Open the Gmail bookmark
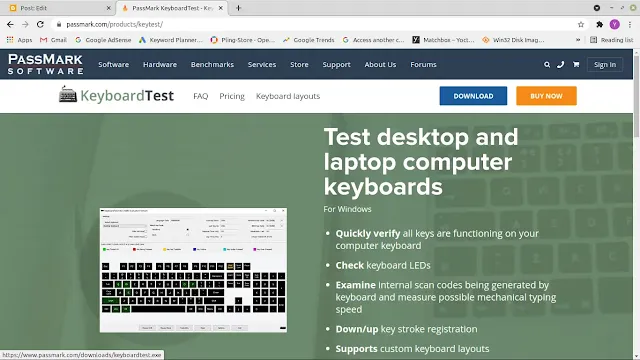 pyautogui.click(x=53, y=40)
